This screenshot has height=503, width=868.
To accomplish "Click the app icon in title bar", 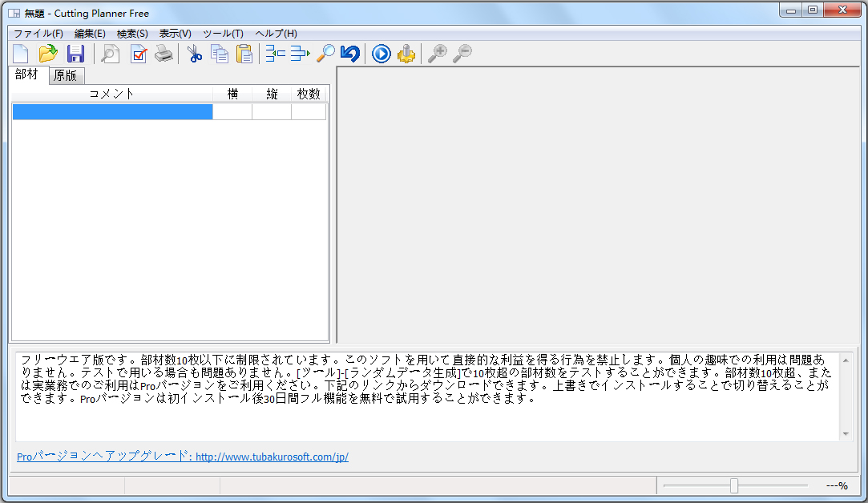I will coord(14,14).
